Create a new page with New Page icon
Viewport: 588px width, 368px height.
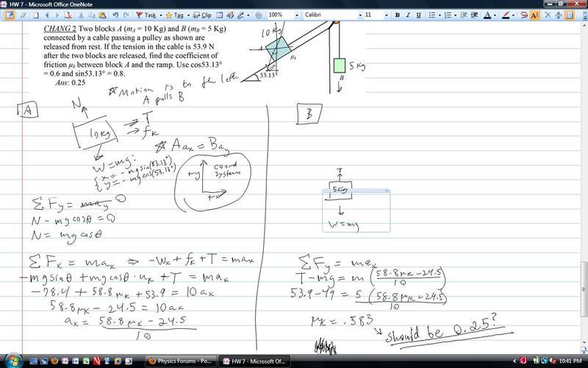[36, 15]
